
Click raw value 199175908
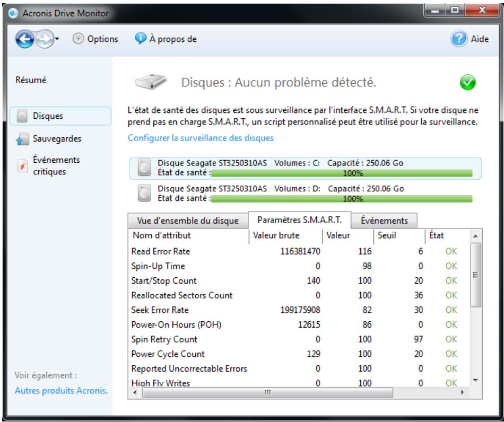point(300,310)
